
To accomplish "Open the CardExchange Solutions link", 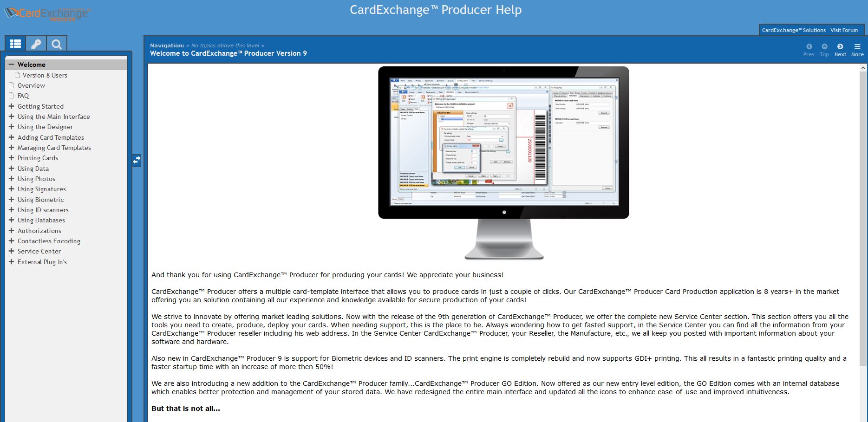I will [794, 30].
